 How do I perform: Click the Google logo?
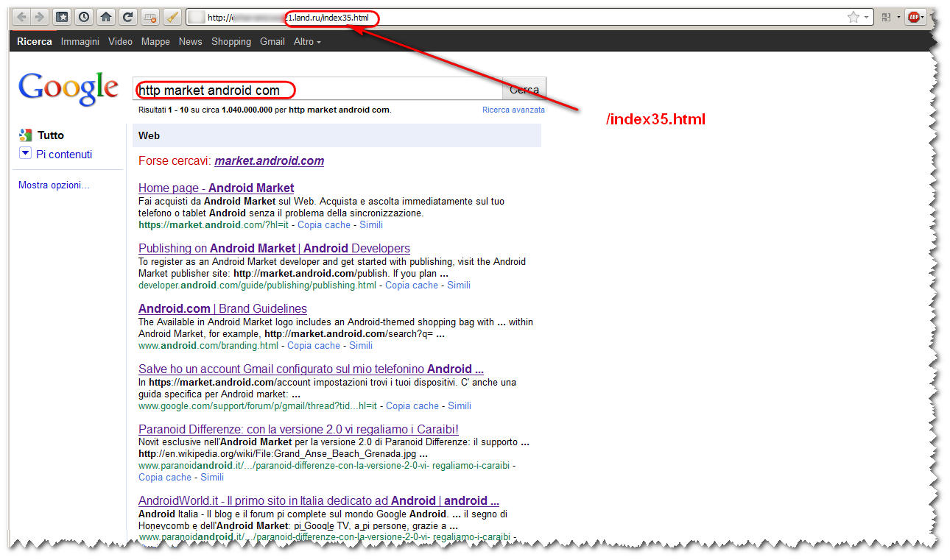tap(68, 89)
